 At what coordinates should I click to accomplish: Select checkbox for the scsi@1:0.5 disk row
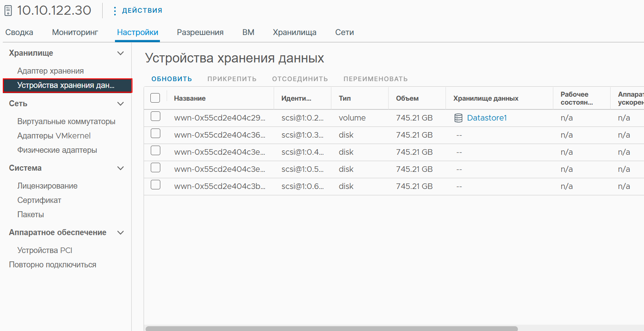pos(156,167)
